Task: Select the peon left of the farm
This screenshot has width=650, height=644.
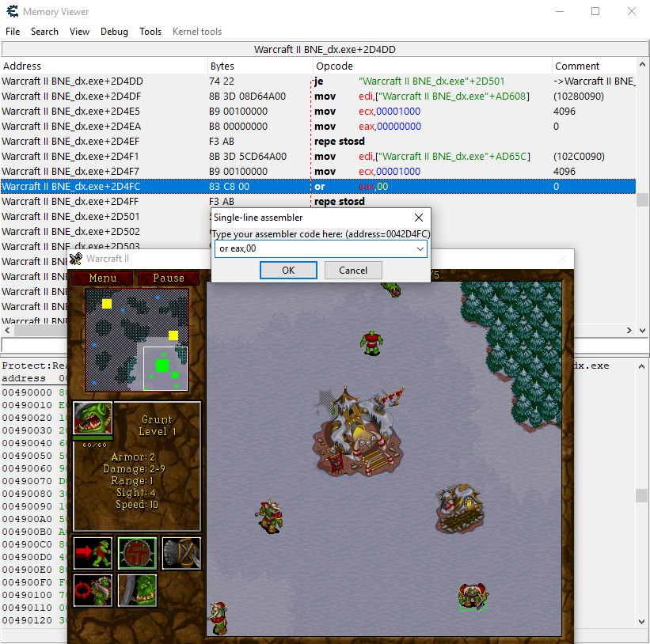Action: (x=270, y=516)
